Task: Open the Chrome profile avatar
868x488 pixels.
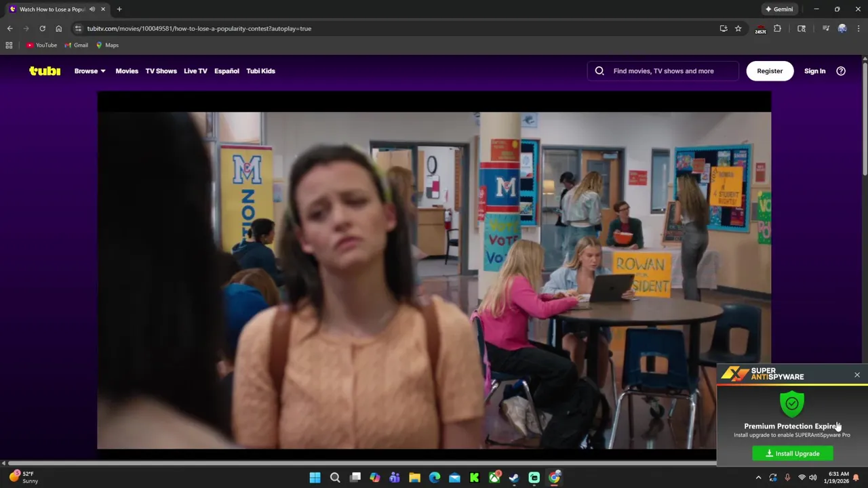Action: (842, 28)
